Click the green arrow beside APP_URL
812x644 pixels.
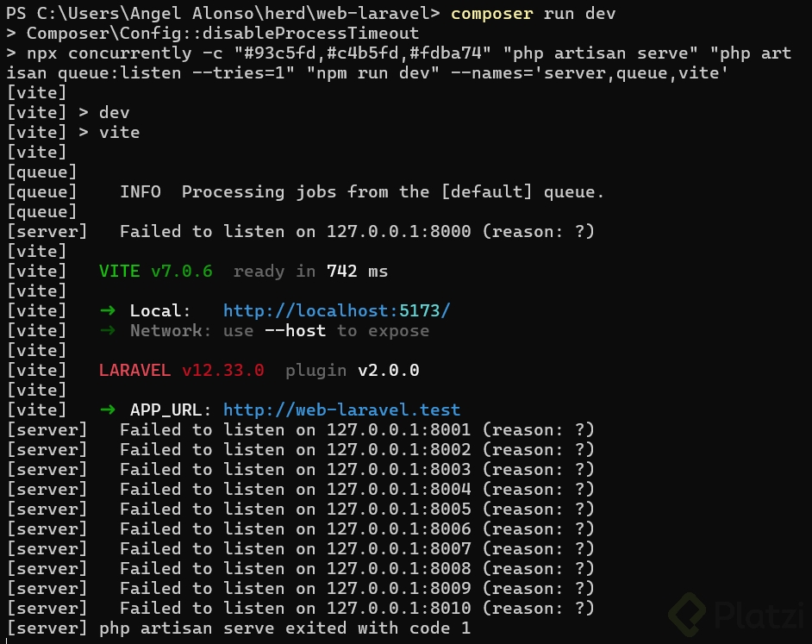108,410
